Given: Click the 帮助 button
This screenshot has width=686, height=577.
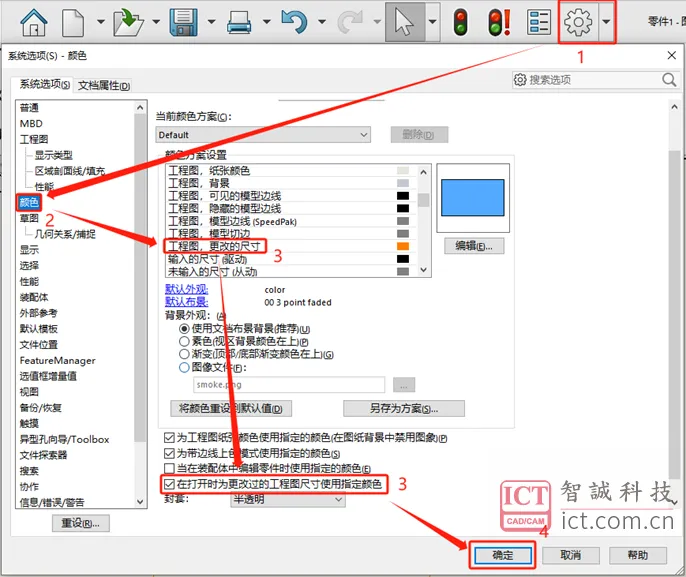Looking at the screenshot, I should click(638, 556).
